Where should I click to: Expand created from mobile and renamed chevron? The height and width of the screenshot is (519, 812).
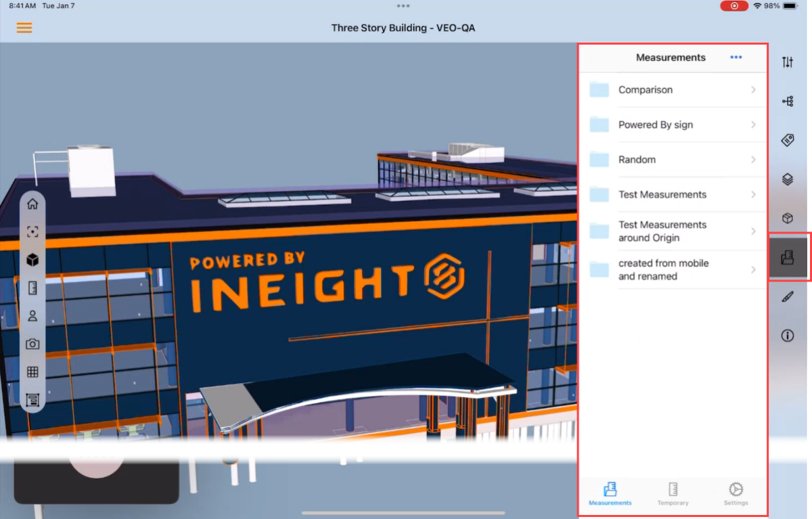pos(753,269)
